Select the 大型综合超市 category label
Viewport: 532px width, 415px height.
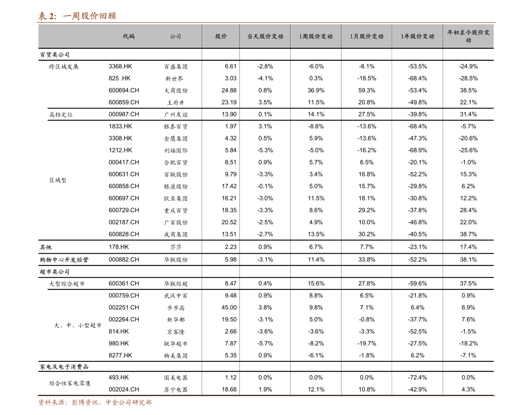(67, 284)
